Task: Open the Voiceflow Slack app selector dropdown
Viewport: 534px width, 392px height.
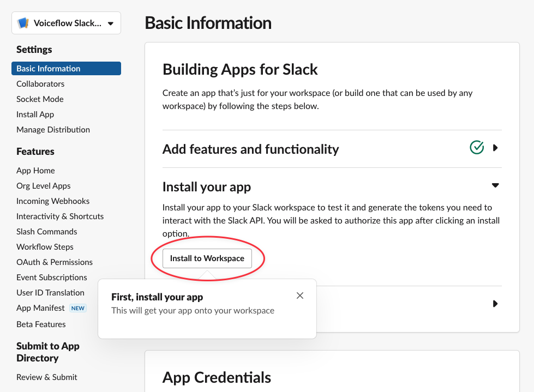Action: click(66, 23)
